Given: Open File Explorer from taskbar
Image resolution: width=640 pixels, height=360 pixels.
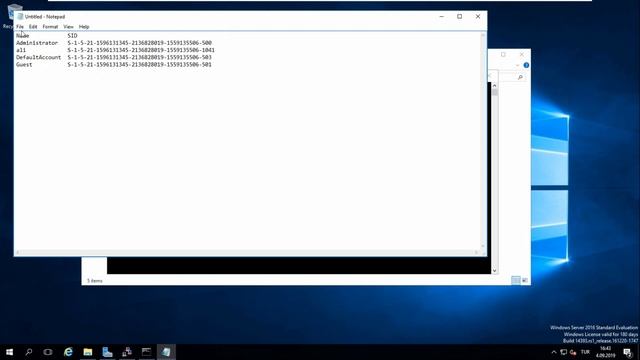Looking at the screenshot, I should pos(88,352).
